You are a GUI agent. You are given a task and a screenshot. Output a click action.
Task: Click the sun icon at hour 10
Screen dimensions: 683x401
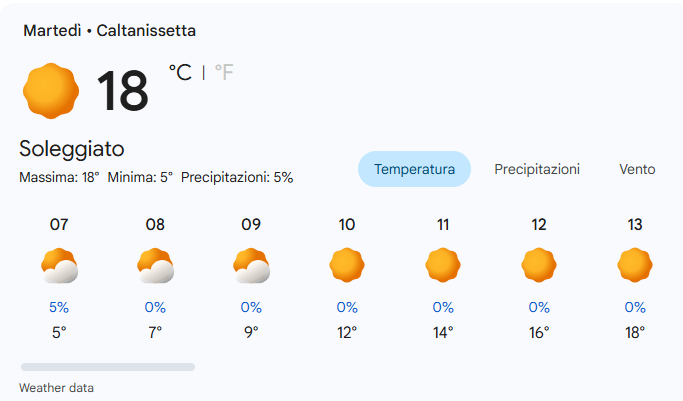click(x=347, y=266)
